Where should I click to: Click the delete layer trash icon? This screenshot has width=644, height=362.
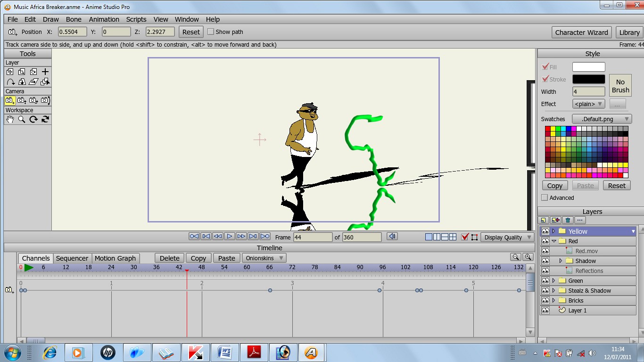tap(568, 220)
